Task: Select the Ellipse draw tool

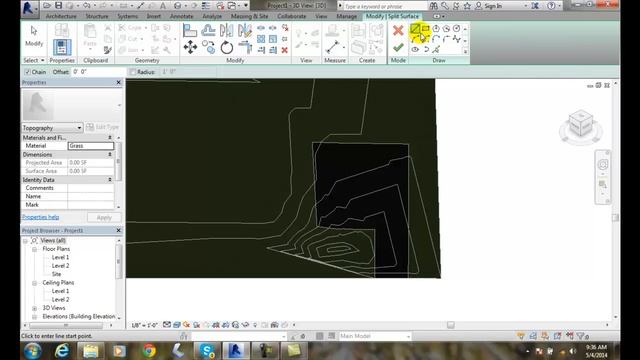Action: [415, 49]
